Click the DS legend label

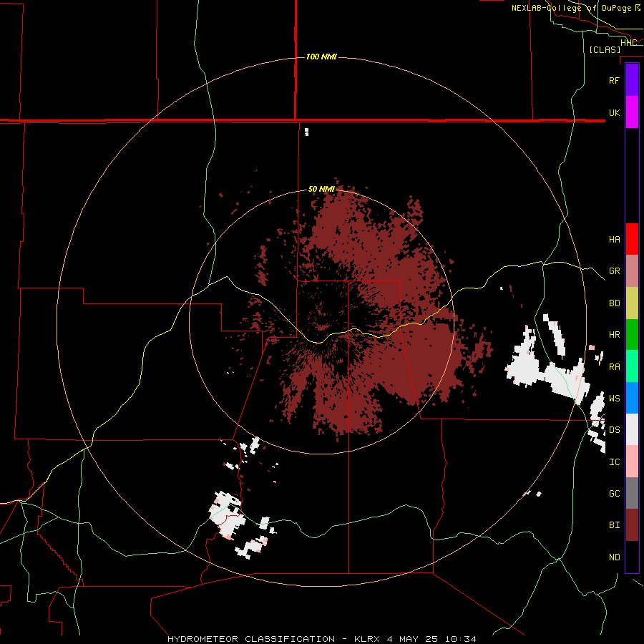click(614, 429)
